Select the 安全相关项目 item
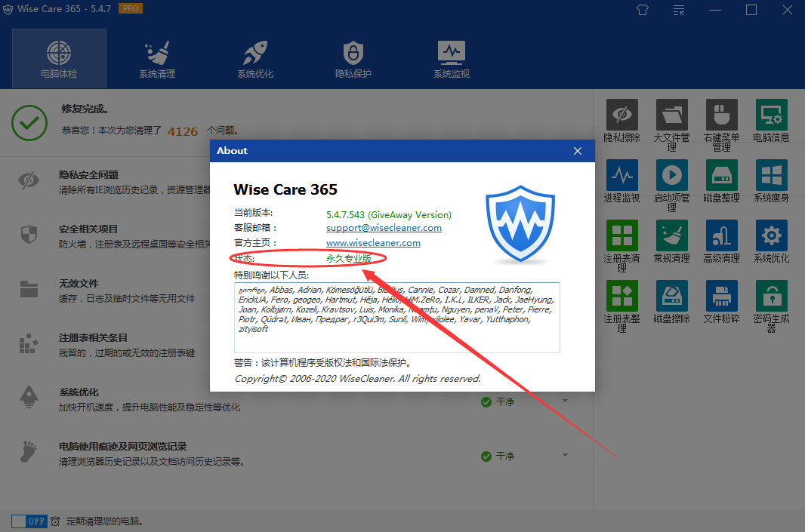Screen dimensions: 805x532 [88, 229]
